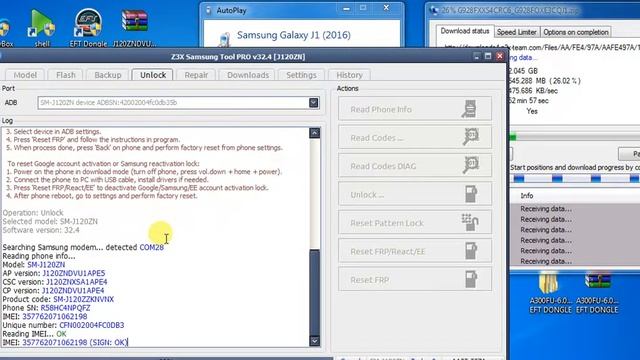Click the phone icon on Reset FRP

[x=471, y=280]
